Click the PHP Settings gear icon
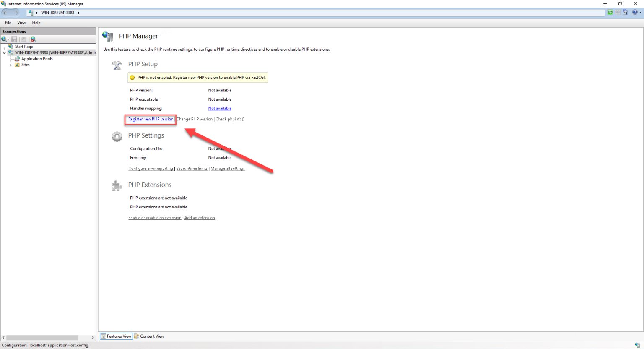 pos(117,136)
